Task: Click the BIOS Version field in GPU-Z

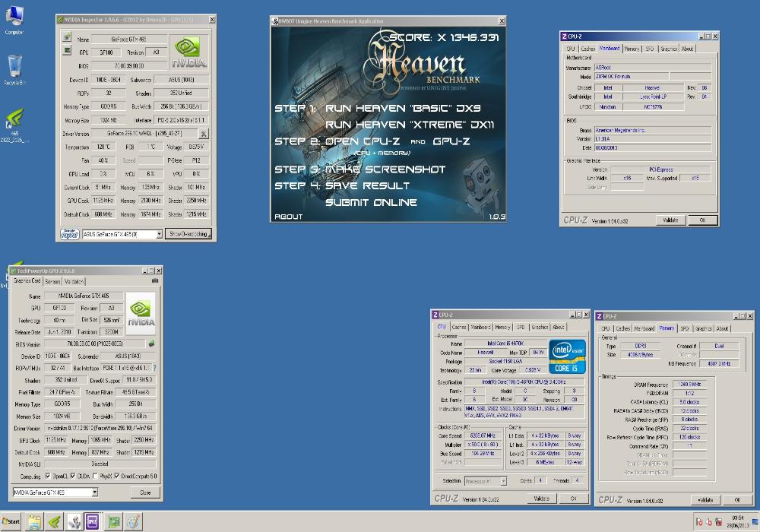Action: click(95, 344)
